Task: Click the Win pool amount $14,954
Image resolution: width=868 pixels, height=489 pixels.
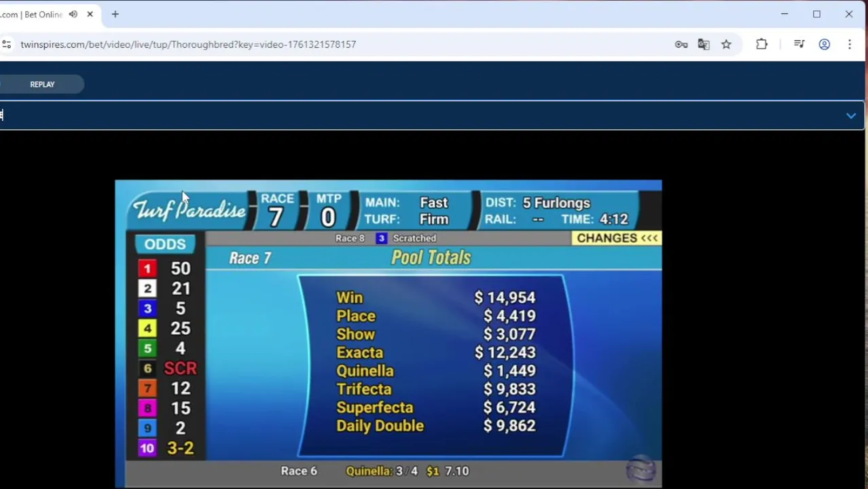Action: click(x=505, y=297)
